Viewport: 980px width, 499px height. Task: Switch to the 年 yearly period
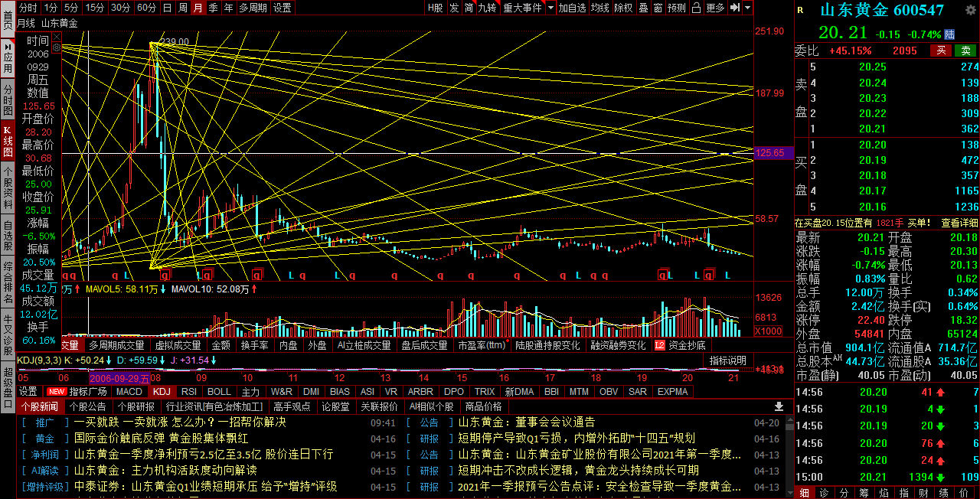(x=227, y=8)
